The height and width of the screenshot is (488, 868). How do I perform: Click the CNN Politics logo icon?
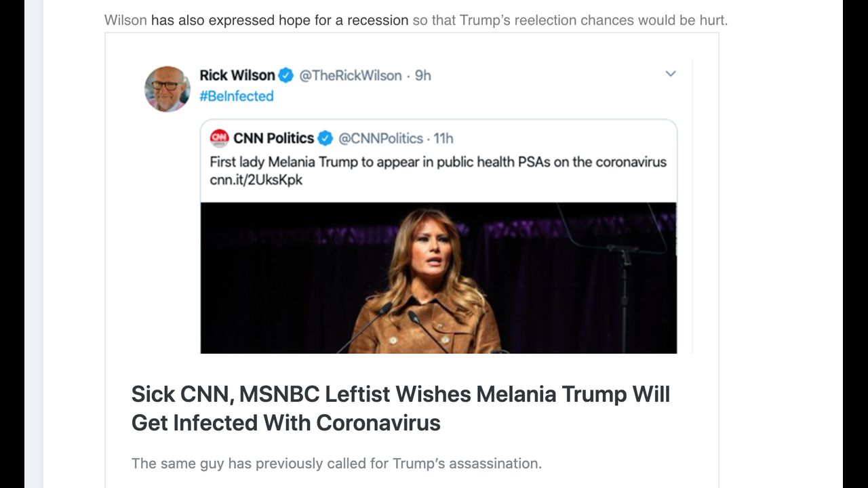[219, 138]
